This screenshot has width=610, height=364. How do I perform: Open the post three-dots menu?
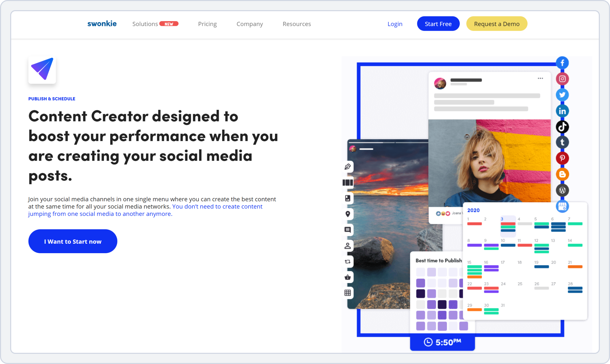pos(540,78)
